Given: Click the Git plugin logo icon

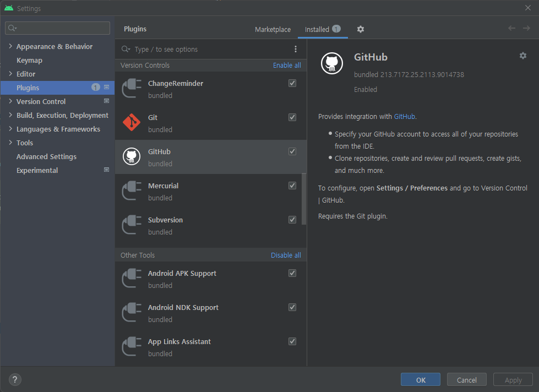Looking at the screenshot, I should point(132,122).
